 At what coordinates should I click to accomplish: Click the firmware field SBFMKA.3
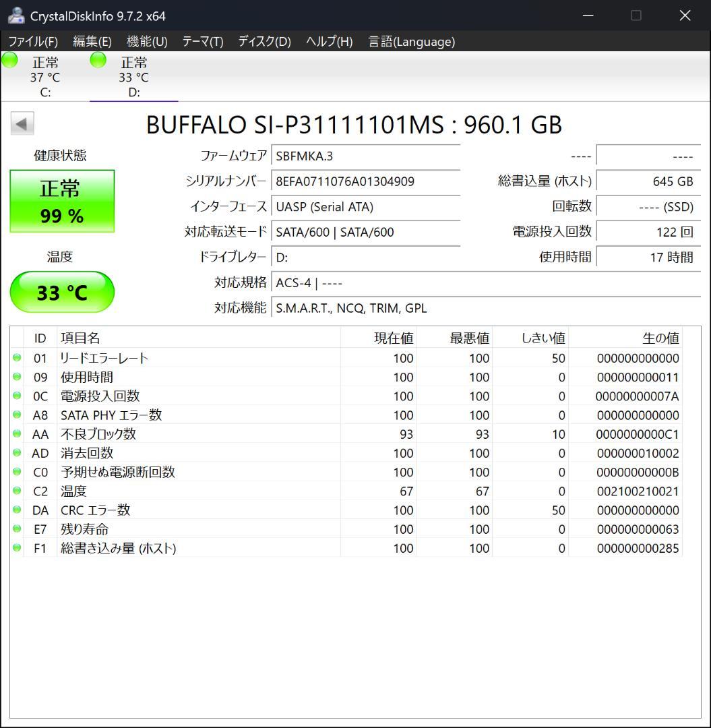tap(366, 156)
